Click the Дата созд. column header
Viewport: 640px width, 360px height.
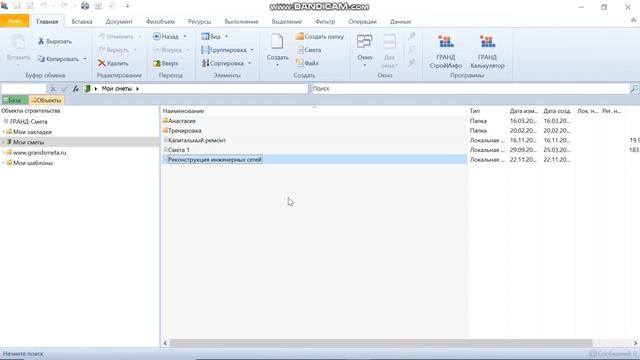point(557,111)
